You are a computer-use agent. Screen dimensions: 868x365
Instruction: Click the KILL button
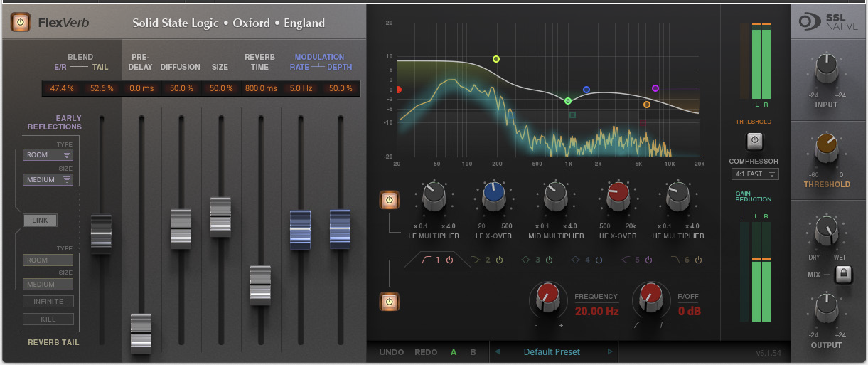point(48,319)
